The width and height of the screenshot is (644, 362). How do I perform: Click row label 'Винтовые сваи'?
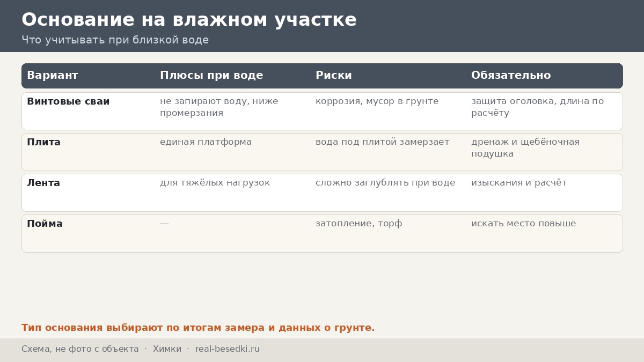point(68,101)
